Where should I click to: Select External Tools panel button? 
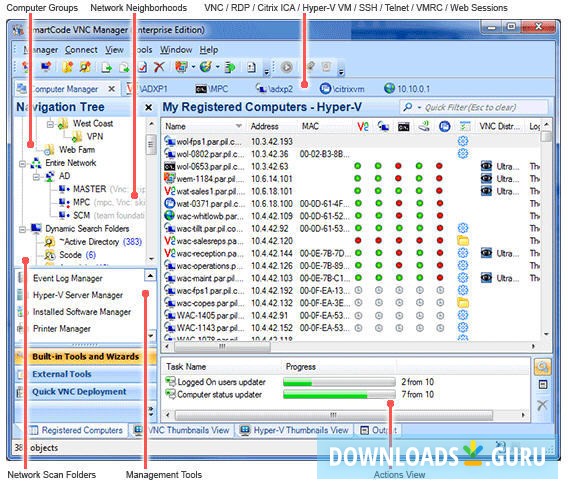[62, 374]
